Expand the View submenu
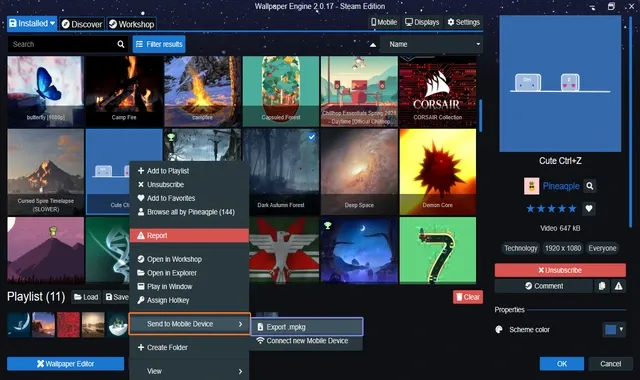This screenshot has height=380, width=640. click(189, 371)
